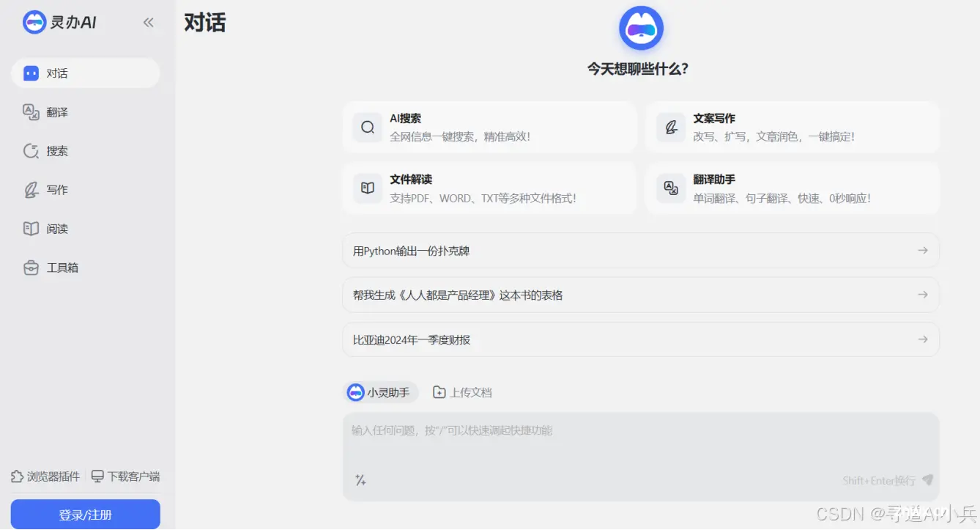Click the 下载客户端 monitor icon
This screenshot has height=530, width=980.
(x=97, y=476)
